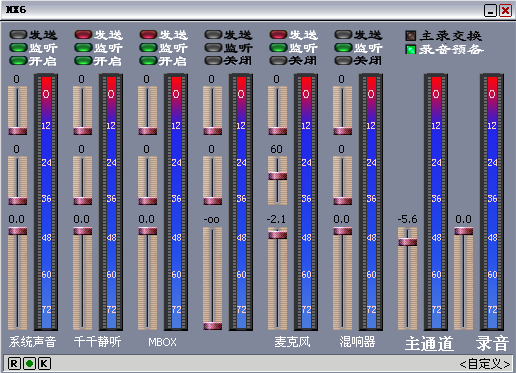This screenshot has height=373, width=516.
Task: Click the MBOX top small slider knob
Action: [x=148, y=131]
